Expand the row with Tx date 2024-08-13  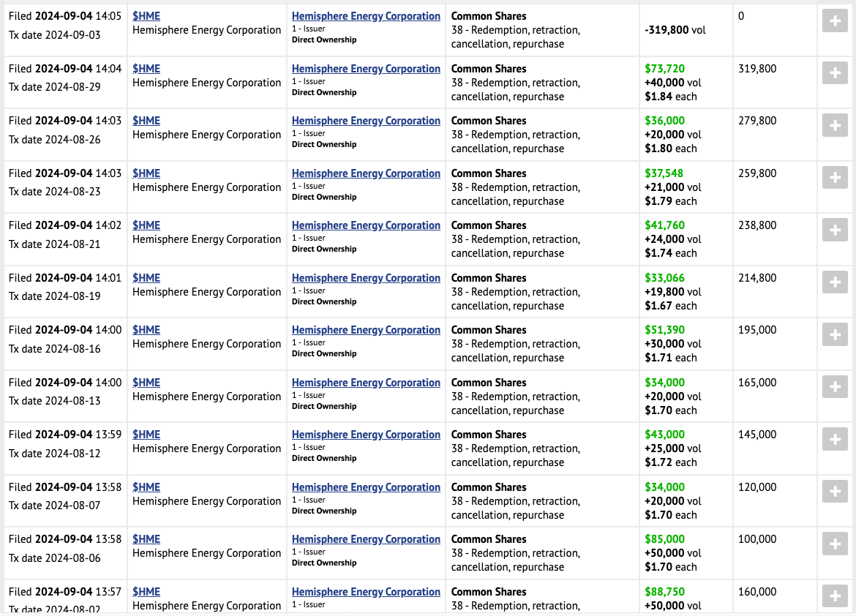point(835,386)
